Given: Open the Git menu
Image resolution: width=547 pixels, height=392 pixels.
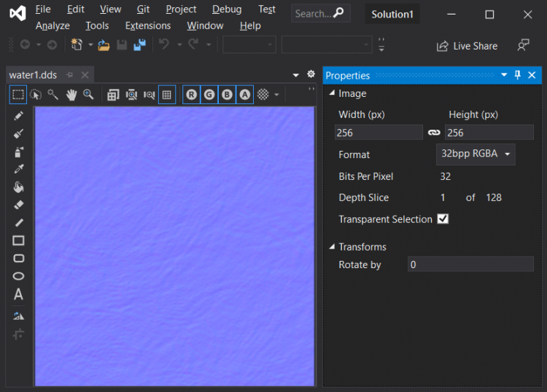Looking at the screenshot, I should coord(143,9).
